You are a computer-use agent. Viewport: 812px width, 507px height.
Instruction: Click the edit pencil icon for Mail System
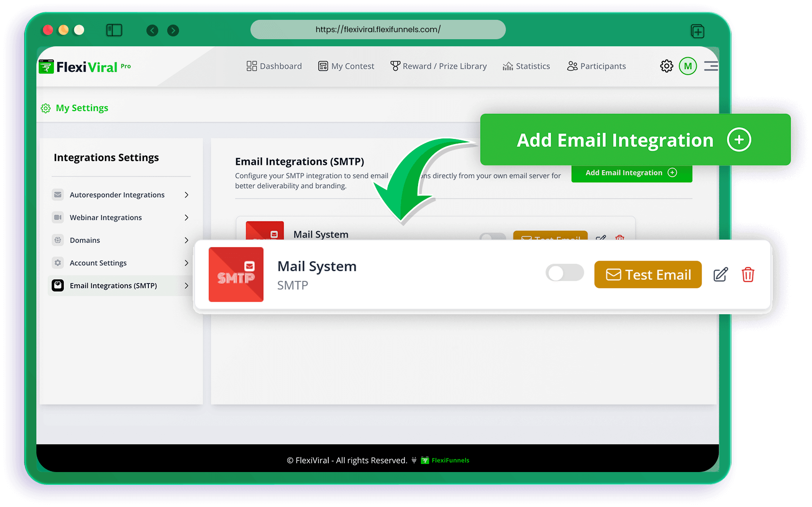(x=720, y=275)
